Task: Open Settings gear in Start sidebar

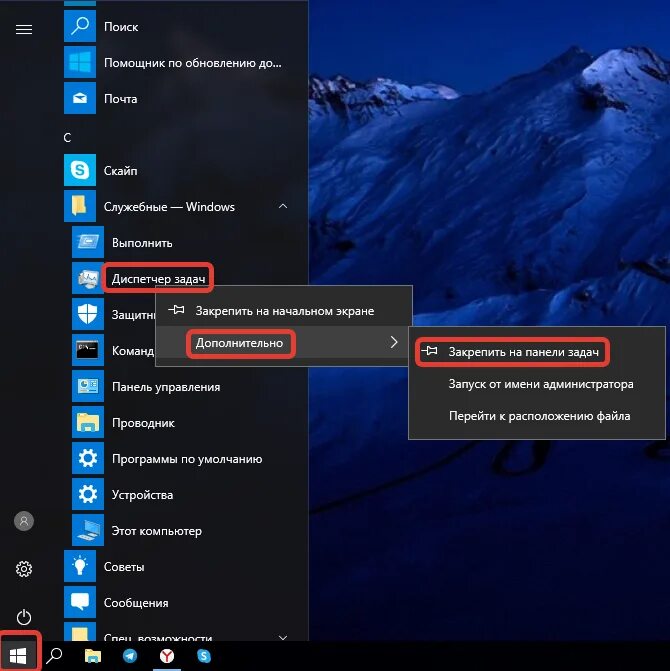Action: (x=24, y=569)
